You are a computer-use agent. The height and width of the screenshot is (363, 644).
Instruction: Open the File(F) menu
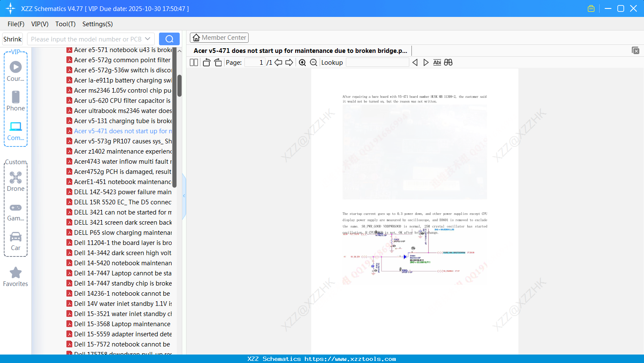16,24
